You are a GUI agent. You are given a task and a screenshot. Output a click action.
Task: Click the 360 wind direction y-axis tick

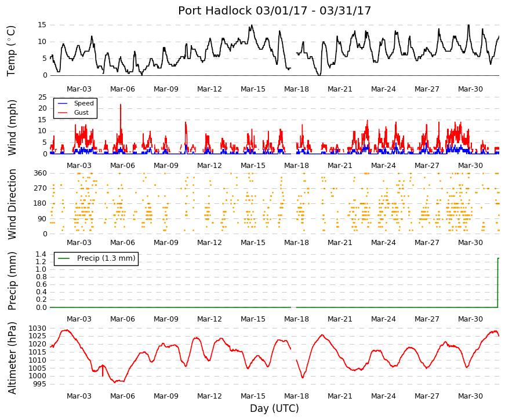40,173
